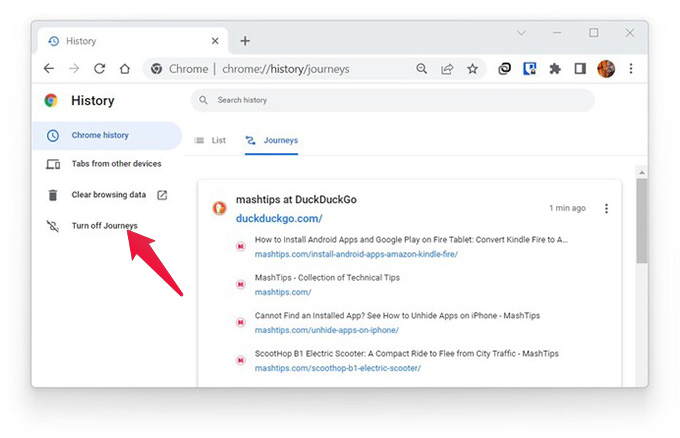The height and width of the screenshot is (438, 680).
Task: Open the mashtips.com/ link
Action: point(283,292)
